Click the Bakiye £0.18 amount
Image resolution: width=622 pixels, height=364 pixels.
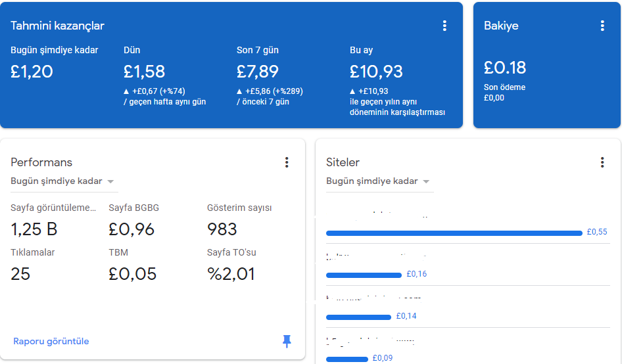pyautogui.click(x=504, y=68)
